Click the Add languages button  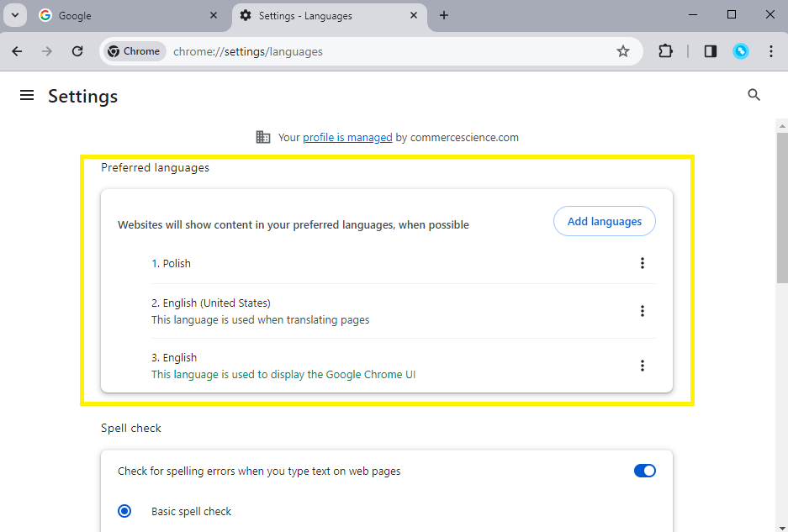[x=604, y=221]
